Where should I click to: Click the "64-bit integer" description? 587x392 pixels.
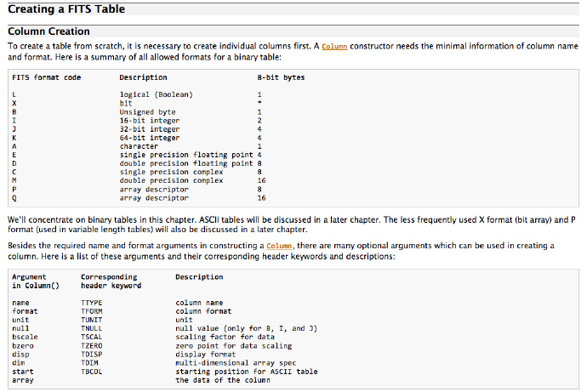pos(150,137)
